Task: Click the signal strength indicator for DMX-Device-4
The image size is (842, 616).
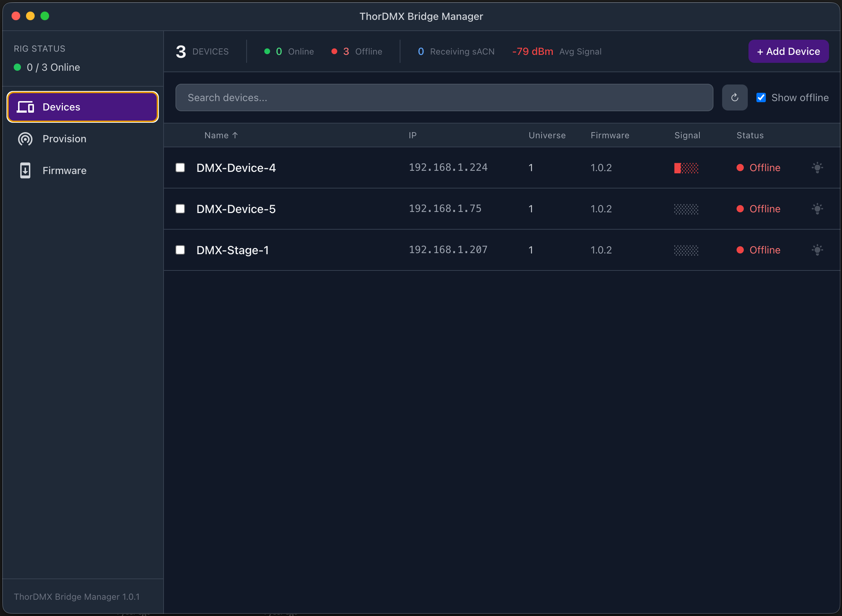Action: pyautogui.click(x=686, y=168)
